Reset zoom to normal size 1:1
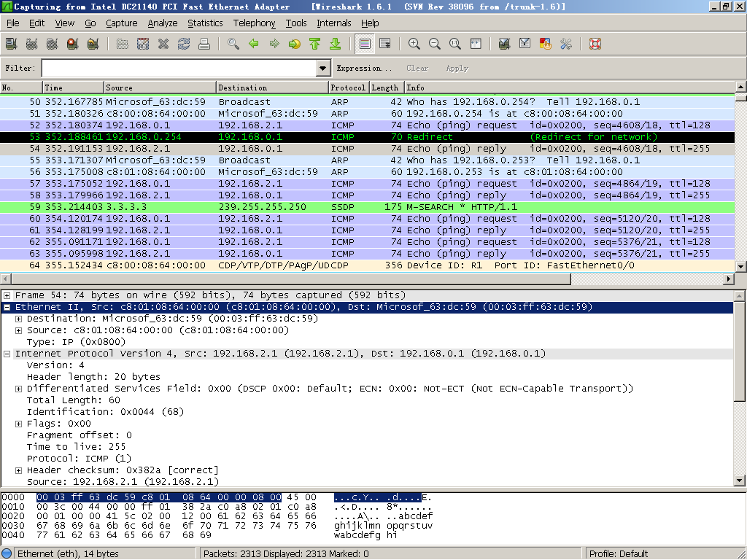747x560 pixels. coord(455,44)
